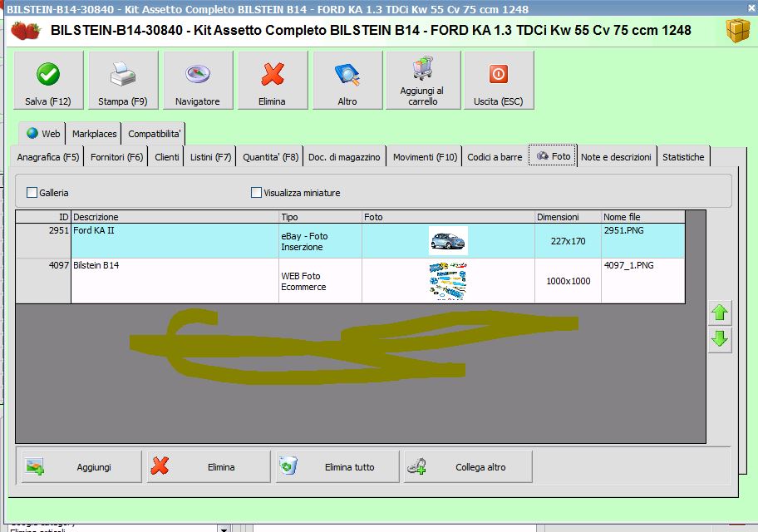This screenshot has height=532, width=758.
Task: Click the Ford KA car thumbnail
Action: (448, 240)
